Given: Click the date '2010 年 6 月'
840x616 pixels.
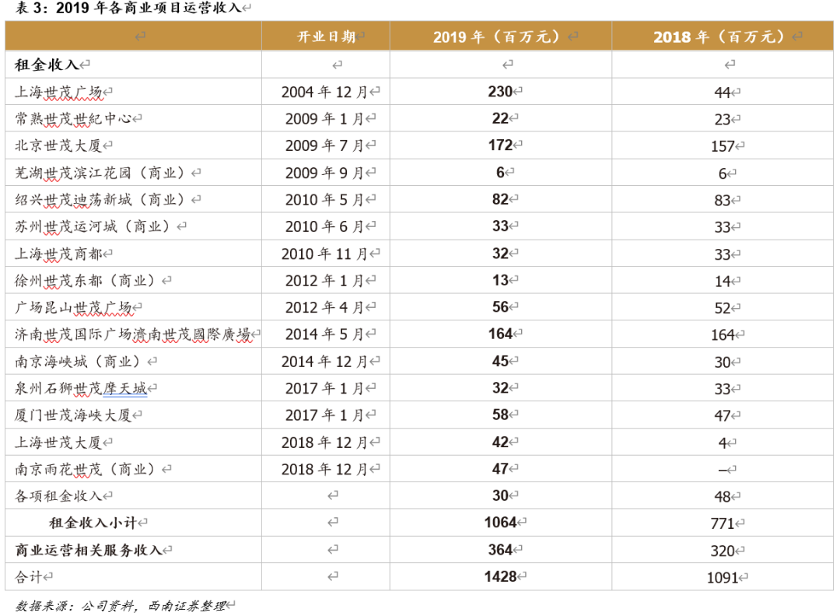Looking at the screenshot, I should 324,226.
